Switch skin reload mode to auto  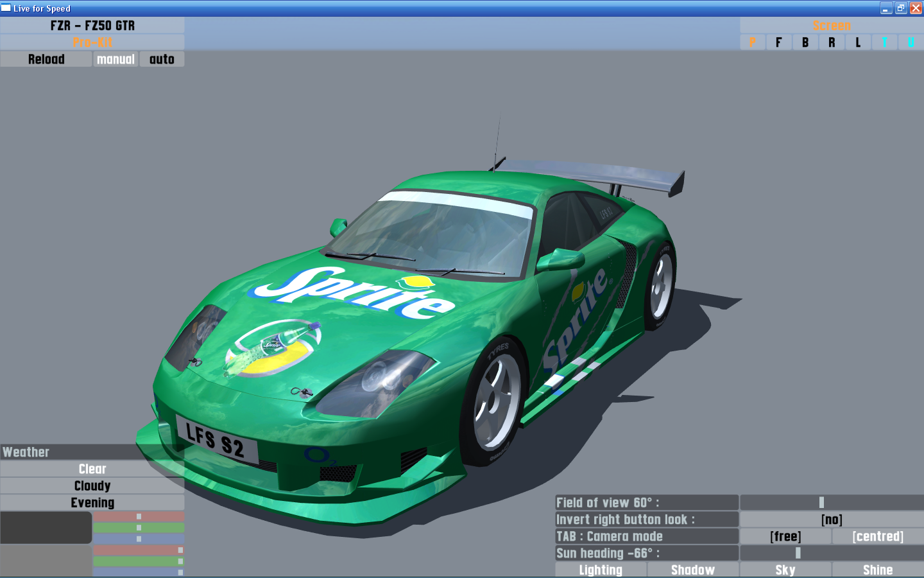pyautogui.click(x=162, y=59)
